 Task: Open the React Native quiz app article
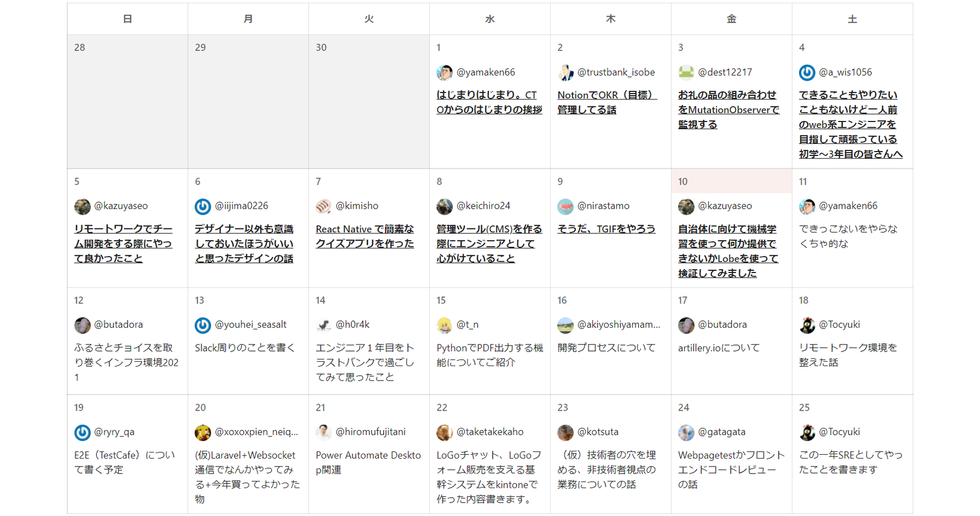point(365,236)
